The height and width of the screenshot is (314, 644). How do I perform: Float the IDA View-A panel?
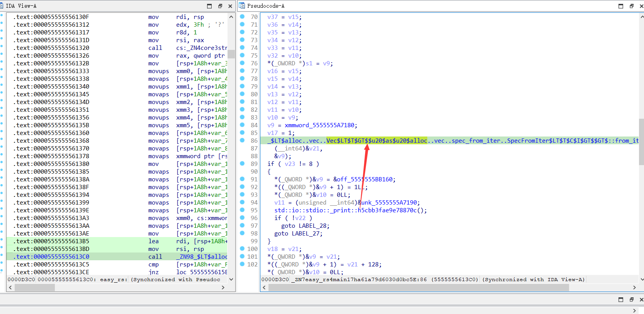pyautogui.click(x=220, y=6)
